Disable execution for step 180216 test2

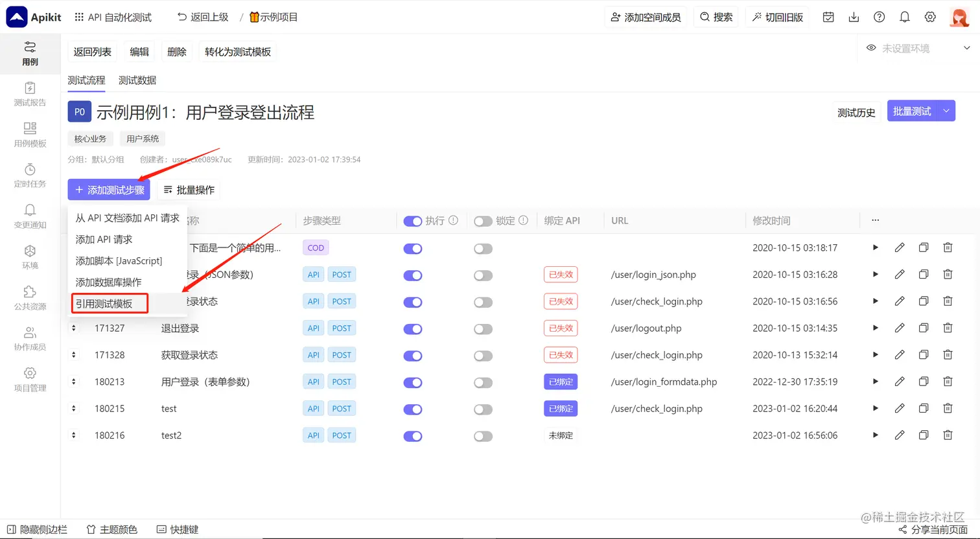click(413, 436)
